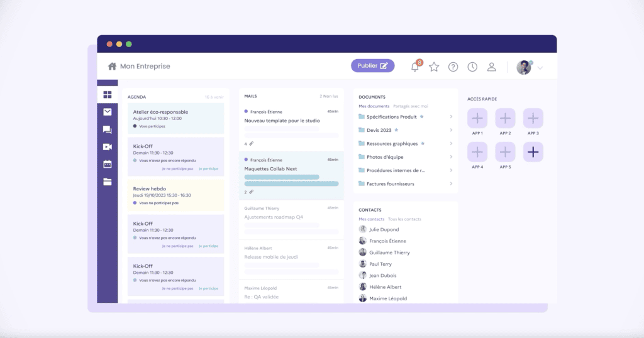
Task: Click the dark plus add-app button
Action: (533, 151)
